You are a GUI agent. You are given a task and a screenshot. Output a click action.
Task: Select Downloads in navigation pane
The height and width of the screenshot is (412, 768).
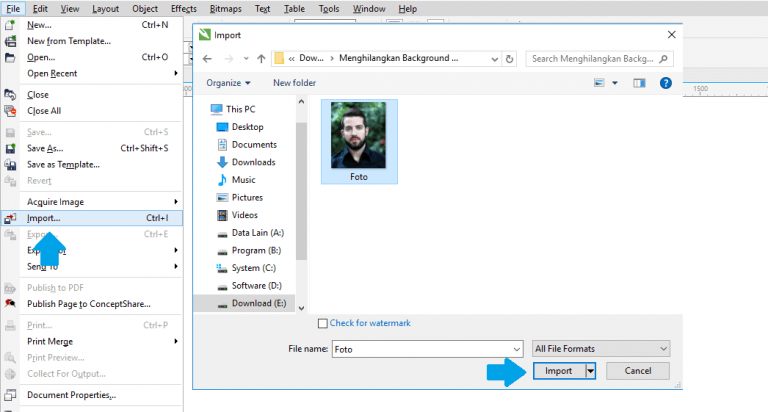pyautogui.click(x=246, y=162)
